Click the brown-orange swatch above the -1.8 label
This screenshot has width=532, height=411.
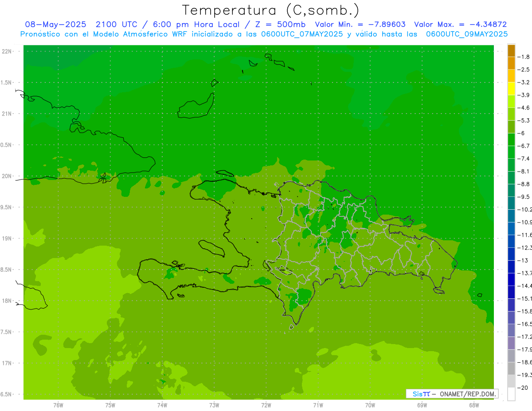tap(511, 51)
